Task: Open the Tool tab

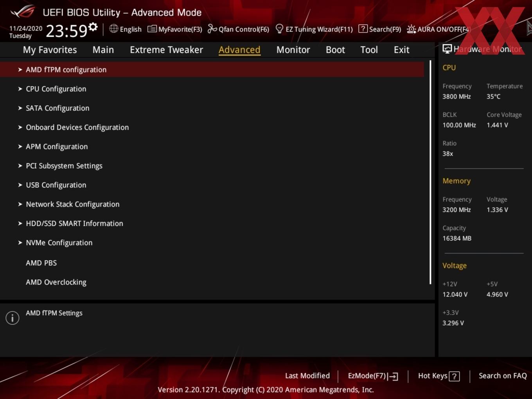Action: [369, 50]
